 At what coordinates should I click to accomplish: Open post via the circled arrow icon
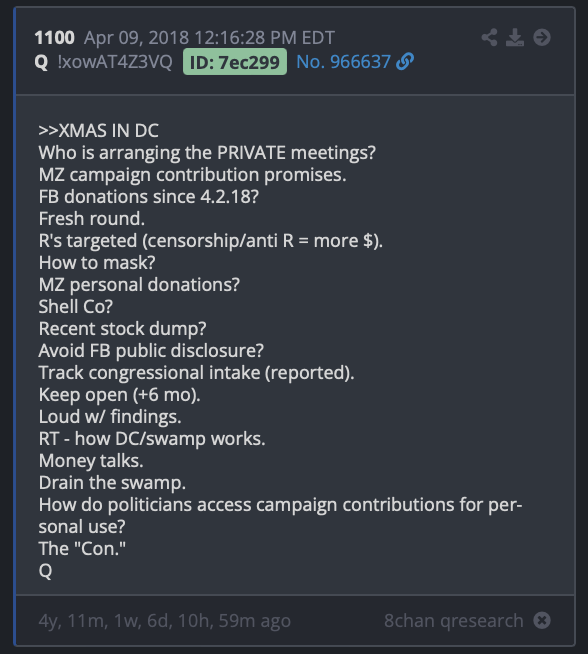click(542, 38)
